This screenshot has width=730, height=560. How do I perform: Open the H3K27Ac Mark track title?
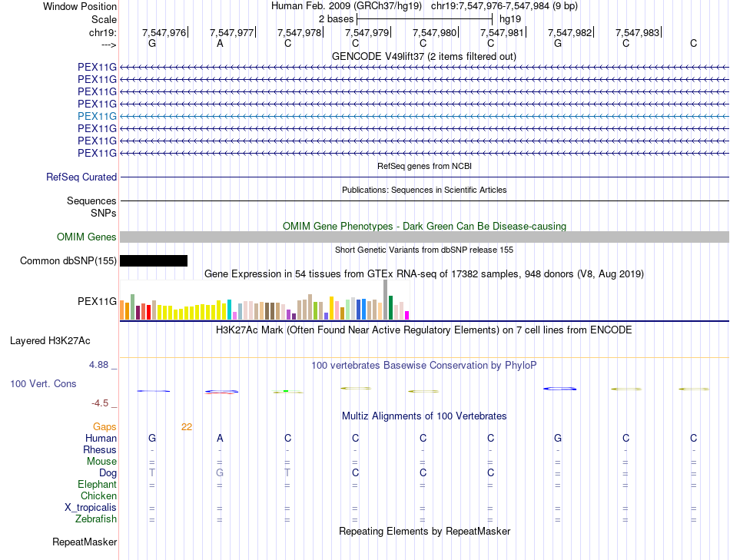[x=424, y=330]
